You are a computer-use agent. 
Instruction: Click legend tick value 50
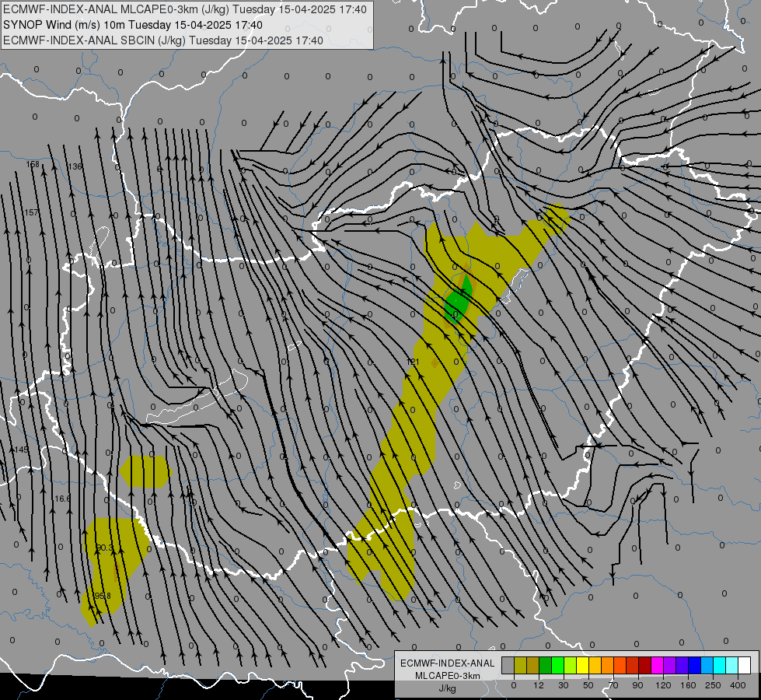pyautogui.click(x=588, y=685)
